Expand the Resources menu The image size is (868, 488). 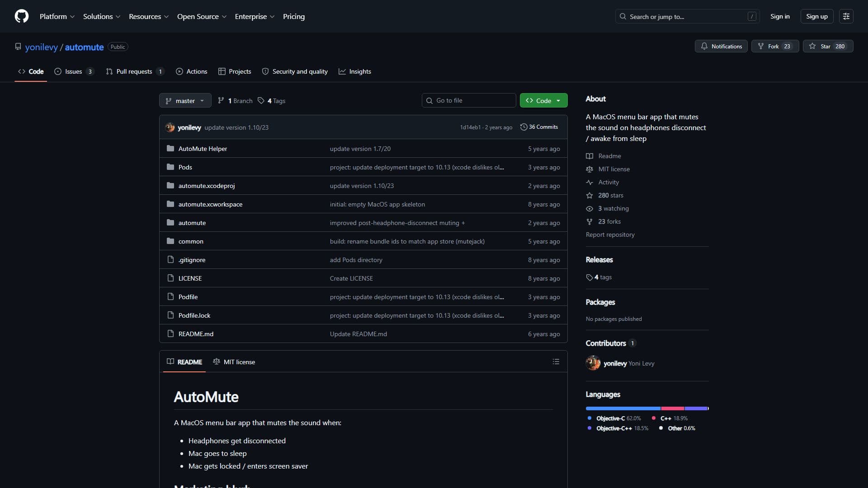(x=149, y=16)
